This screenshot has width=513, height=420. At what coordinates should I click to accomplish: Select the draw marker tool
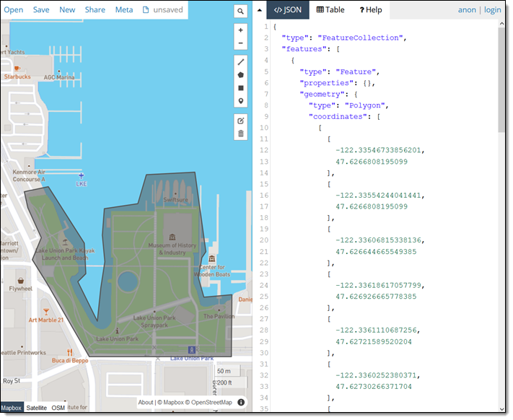[241, 101]
